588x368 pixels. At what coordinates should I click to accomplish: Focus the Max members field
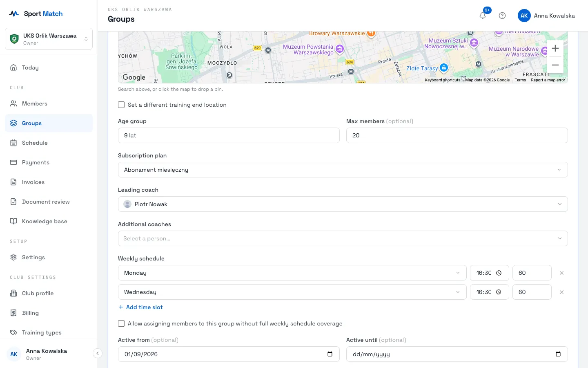coord(457,135)
